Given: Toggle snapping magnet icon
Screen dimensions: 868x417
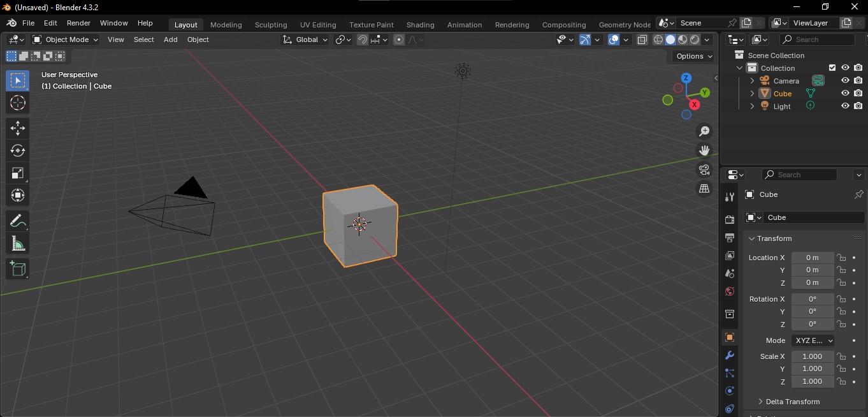Looking at the screenshot, I should click(x=362, y=40).
